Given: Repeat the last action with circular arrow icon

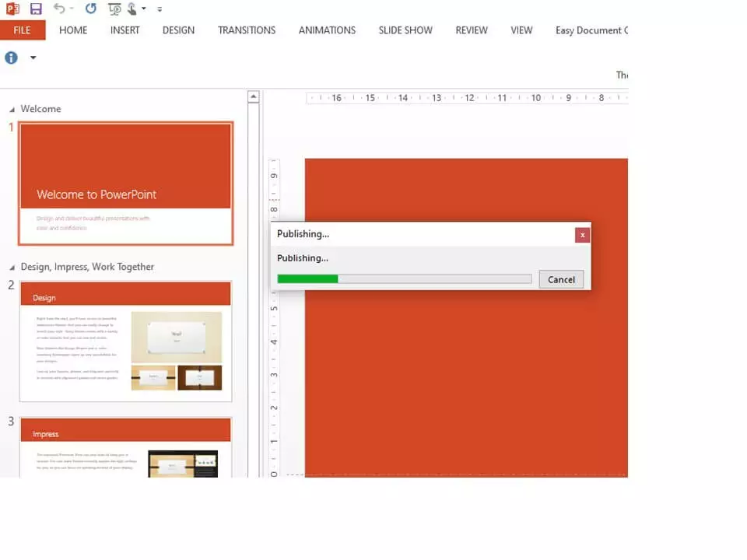Looking at the screenshot, I should pos(90,8).
